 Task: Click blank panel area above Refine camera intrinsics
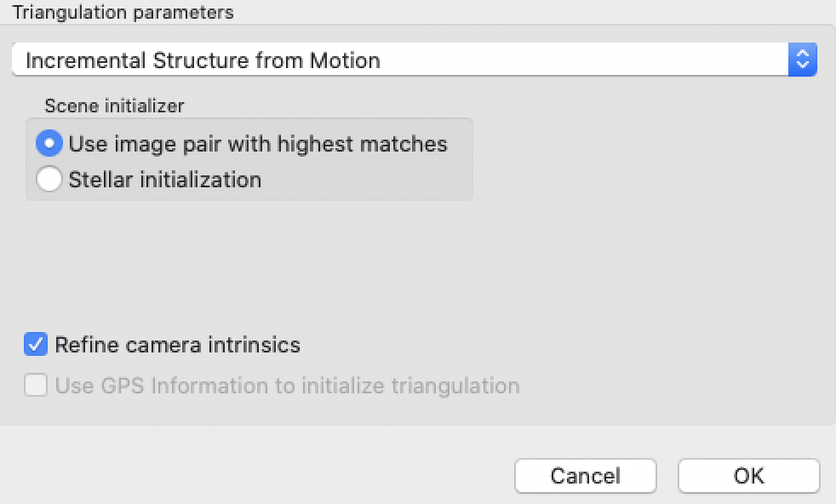pyautogui.click(x=255, y=272)
